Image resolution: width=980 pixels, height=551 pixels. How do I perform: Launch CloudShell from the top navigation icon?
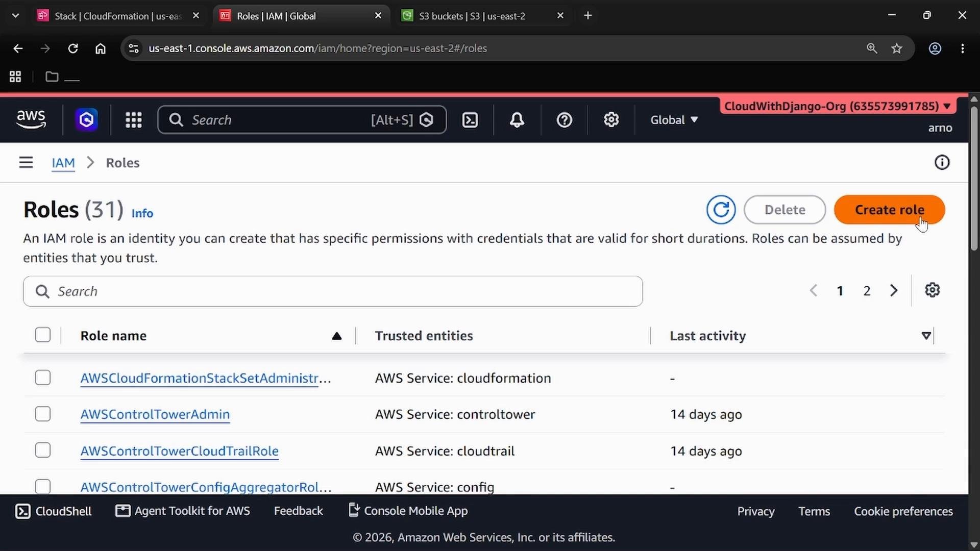470,120
